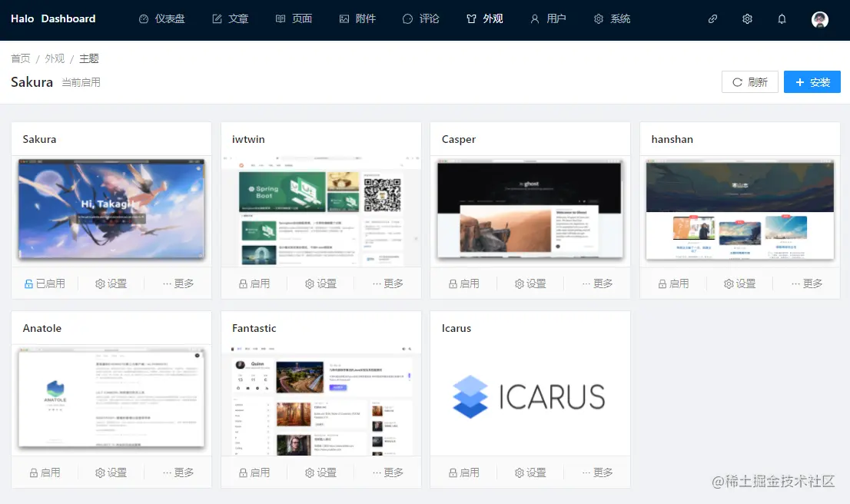The image size is (850, 504).
Task: Open 更多 options for Anatole theme
Action: tap(178, 472)
